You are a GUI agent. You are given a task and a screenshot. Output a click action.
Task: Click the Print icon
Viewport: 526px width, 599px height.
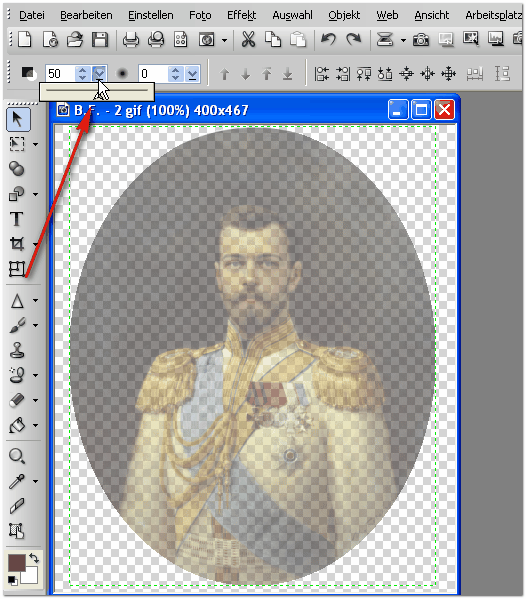tap(131, 40)
